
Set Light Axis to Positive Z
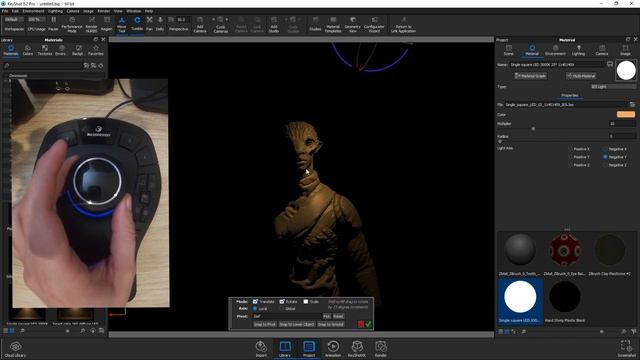571,165
